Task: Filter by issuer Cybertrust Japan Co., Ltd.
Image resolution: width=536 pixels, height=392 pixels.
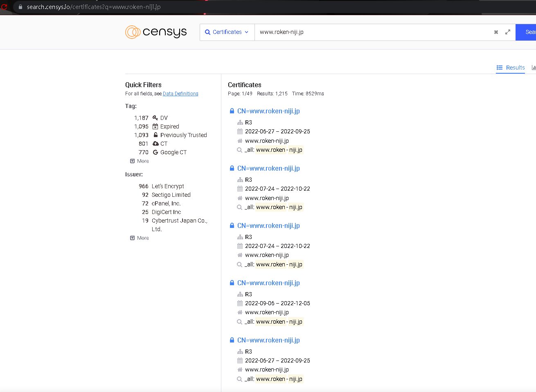Action: click(180, 225)
